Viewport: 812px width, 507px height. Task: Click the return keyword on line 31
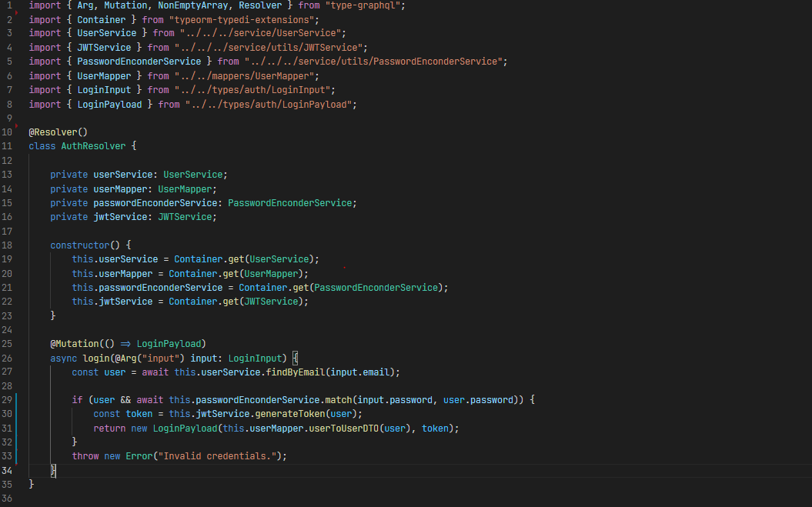pos(109,429)
